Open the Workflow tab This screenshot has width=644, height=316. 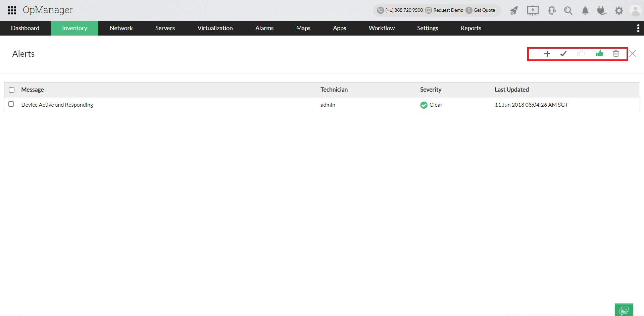(x=382, y=28)
